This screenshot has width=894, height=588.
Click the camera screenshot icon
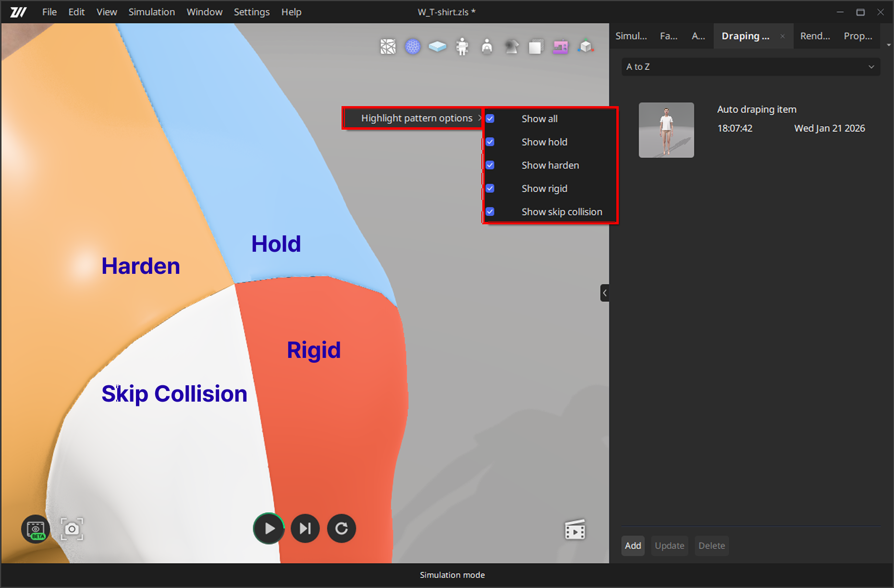(72, 529)
